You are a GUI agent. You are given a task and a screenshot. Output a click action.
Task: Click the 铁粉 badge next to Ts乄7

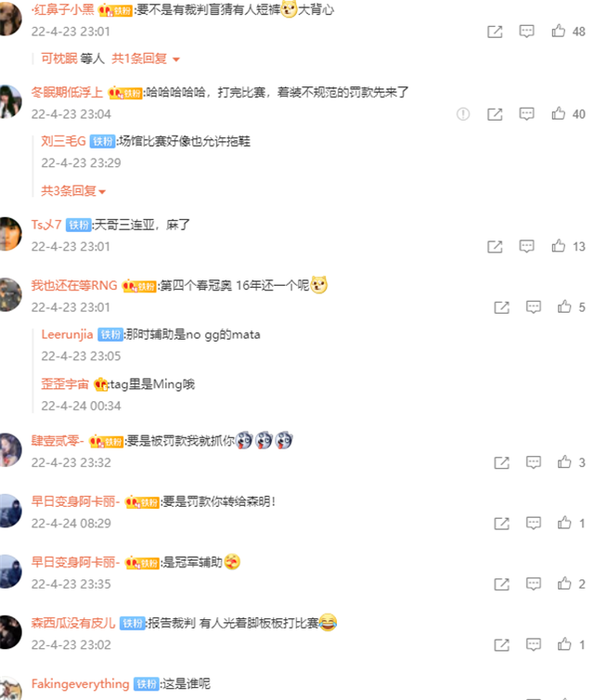(79, 225)
